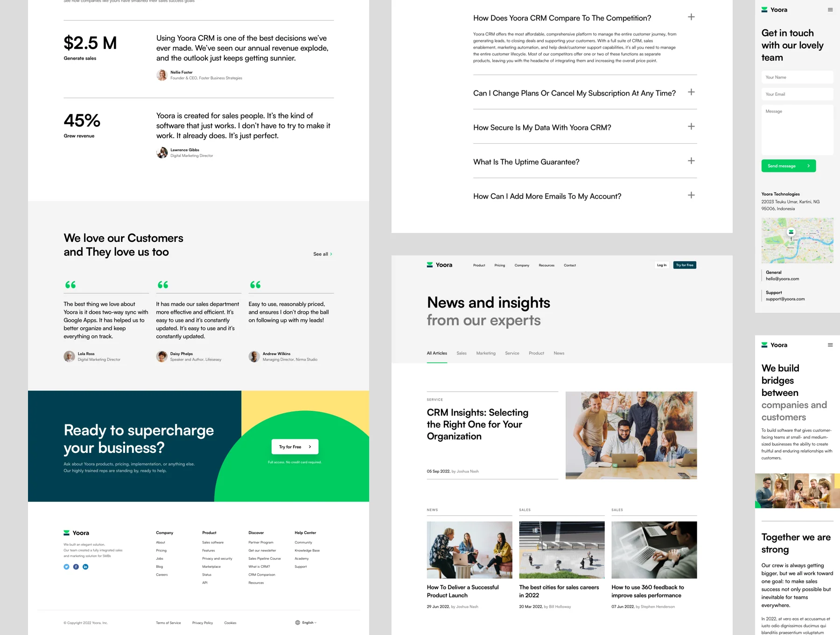The height and width of the screenshot is (635, 840).
Task: Click the team photo on mobile about page
Action: (x=797, y=491)
